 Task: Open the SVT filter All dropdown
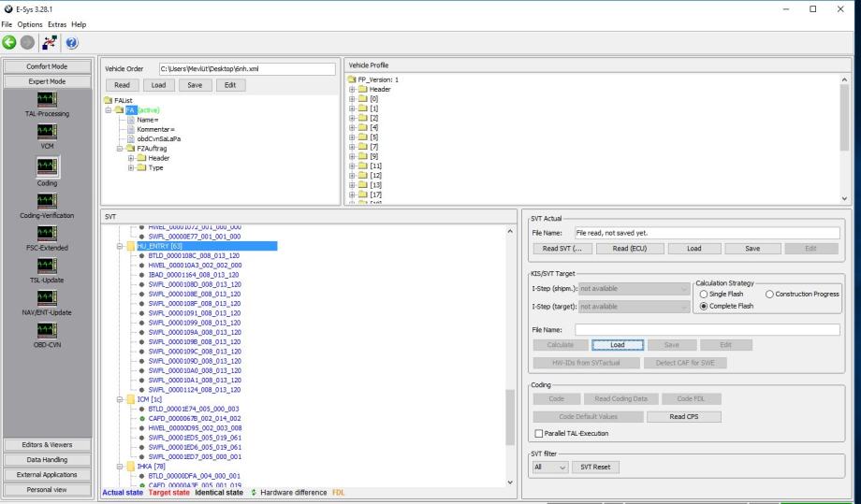tap(549, 466)
